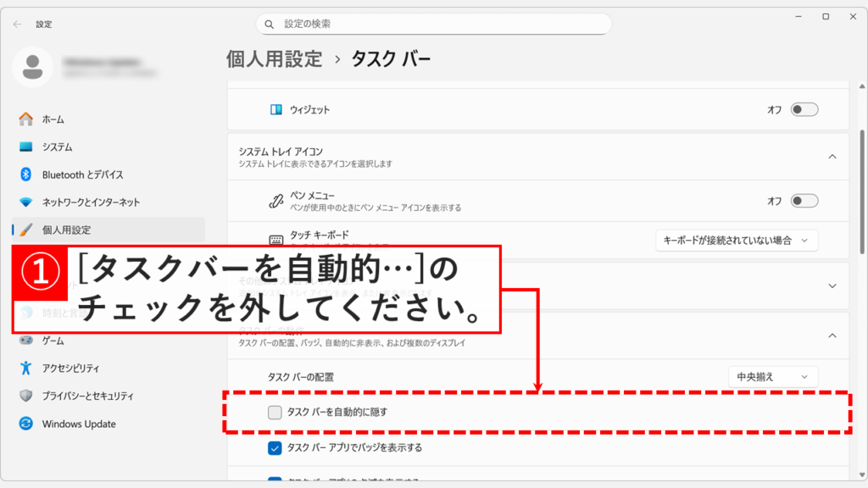Screen dimensions: 868x488
Task: Click the back arrow in title bar
Action: coord(18,24)
